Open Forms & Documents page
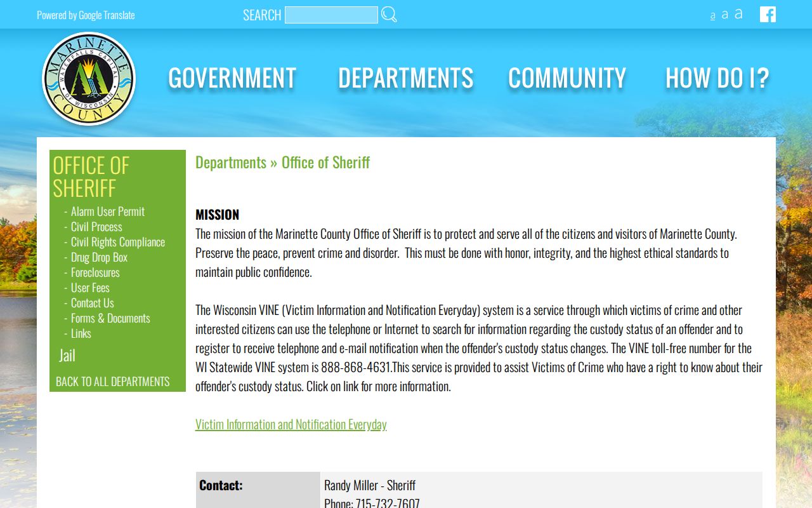 click(x=110, y=318)
